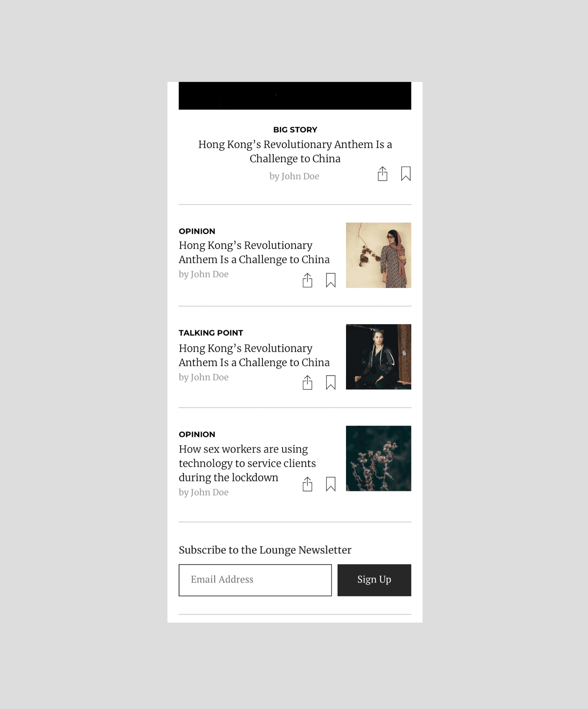Share the Big Story article
Viewport: 588px width, 709px height.
pyautogui.click(x=382, y=173)
